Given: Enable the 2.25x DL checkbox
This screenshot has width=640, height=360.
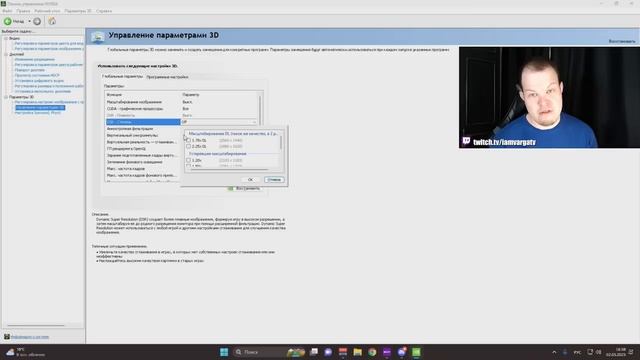Looking at the screenshot, I should [189, 146].
